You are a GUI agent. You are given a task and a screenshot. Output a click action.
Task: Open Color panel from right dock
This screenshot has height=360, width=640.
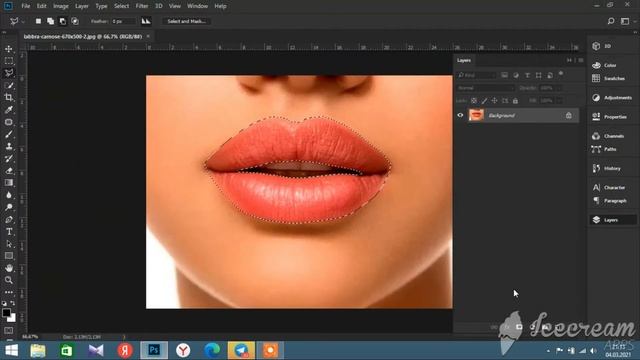[x=604, y=65]
